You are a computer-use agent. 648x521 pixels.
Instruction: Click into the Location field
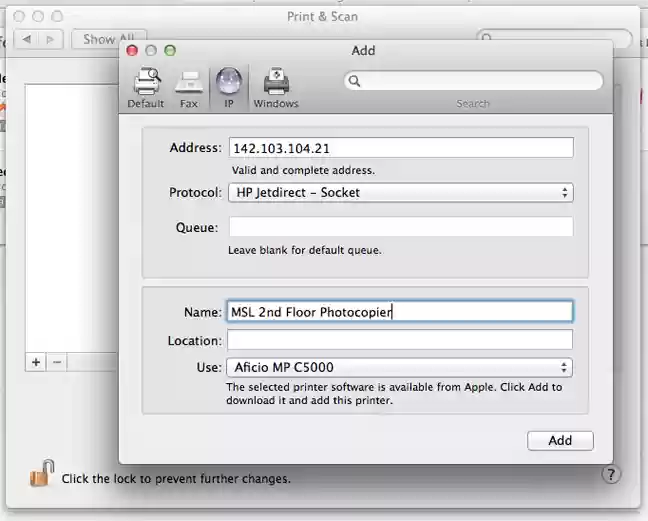[400, 340]
